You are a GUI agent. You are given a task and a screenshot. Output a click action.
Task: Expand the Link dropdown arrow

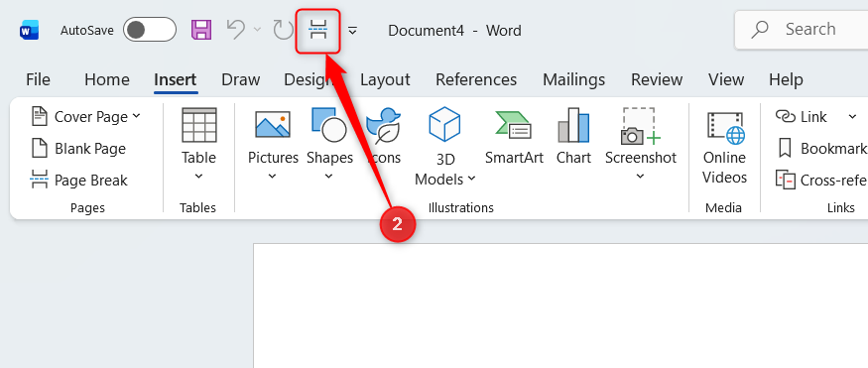pos(852,117)
